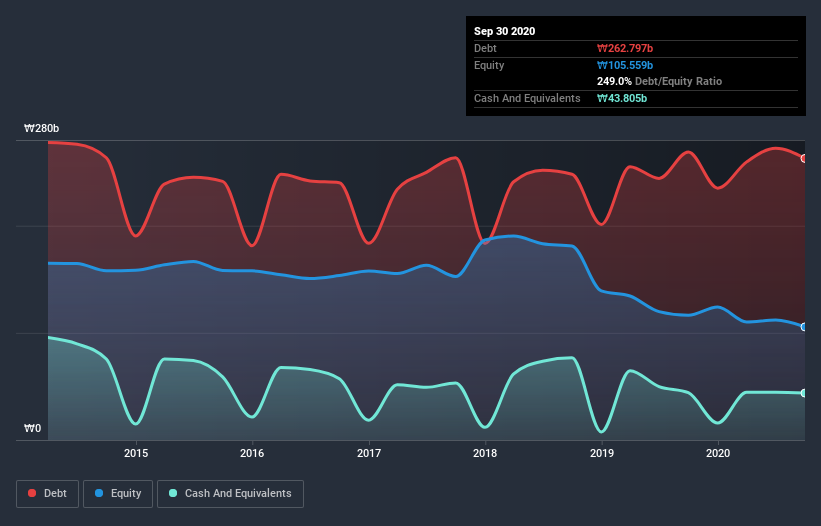This screenshot has width=821, height=526.
Task: Select the 2020 axis label
Action: click(718, 453)
